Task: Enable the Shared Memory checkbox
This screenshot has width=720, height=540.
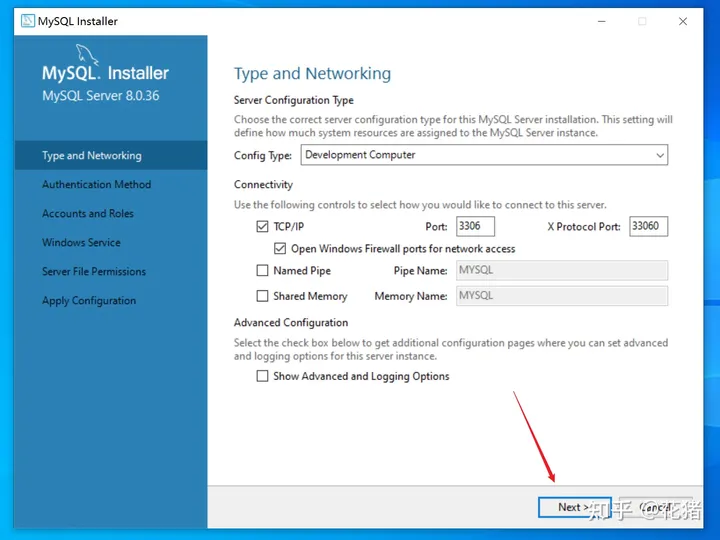Action: pyautogui.click(x=262, y=296)
